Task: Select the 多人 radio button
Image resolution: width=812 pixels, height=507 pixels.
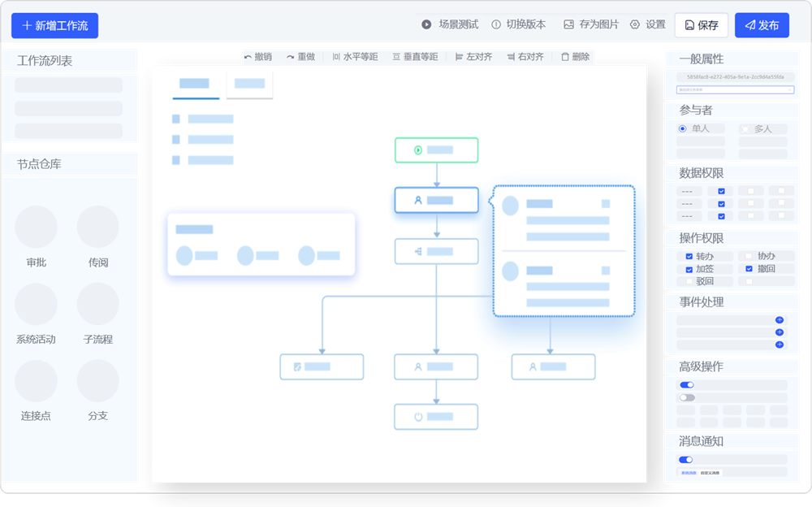Action: click(x=745, y=129)
